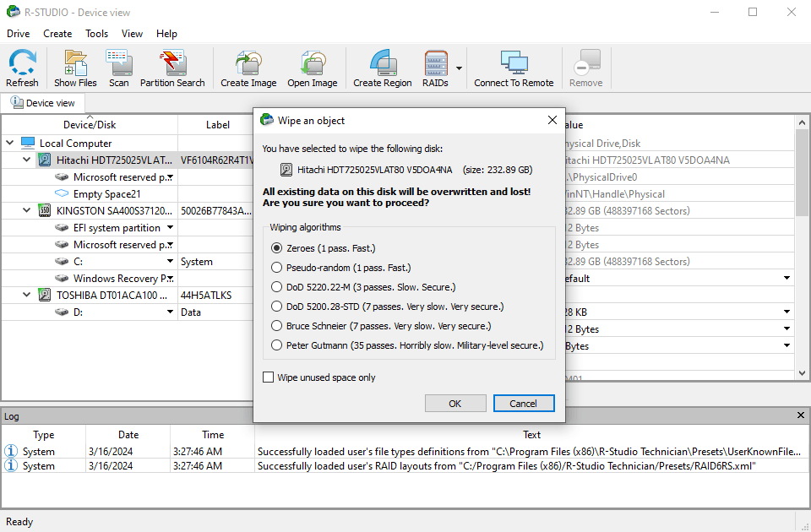
Task: Collapse the Local Computer tree node
Action: click(x=10, y=144)
